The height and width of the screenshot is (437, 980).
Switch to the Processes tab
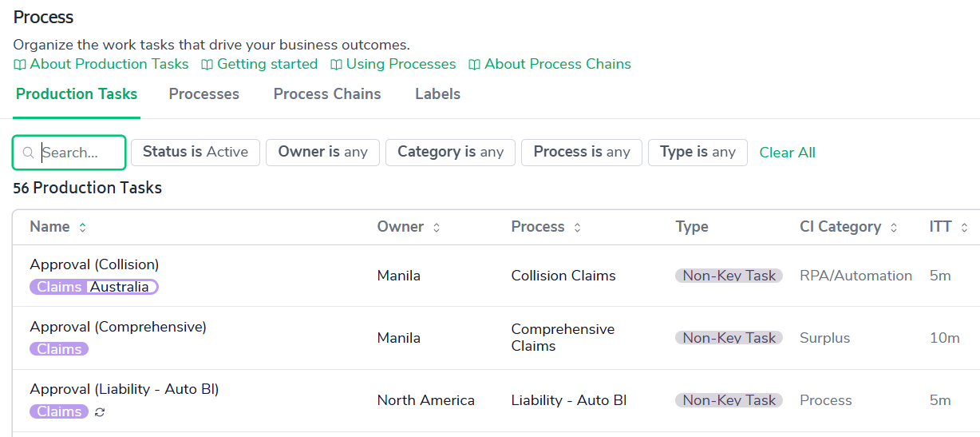(204, 94)
